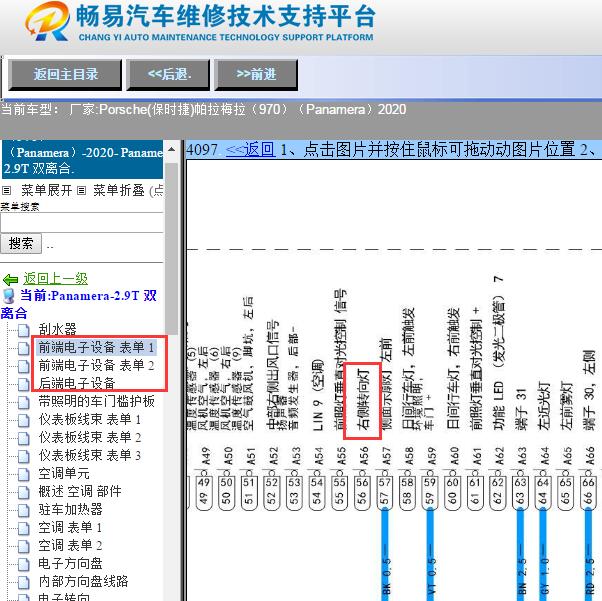Click the sidebar scrollbar up arrow
Screen dimensions: 602x601
coord(172,149)
